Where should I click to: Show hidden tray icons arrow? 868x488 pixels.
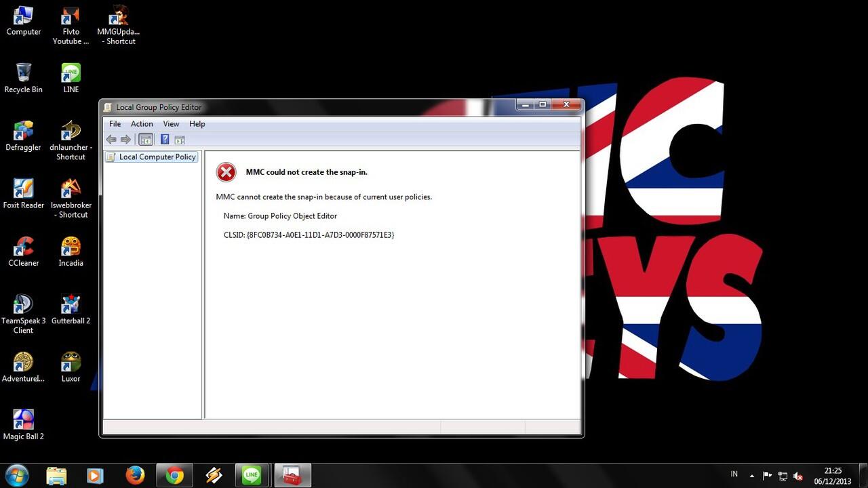click(751, 476)
